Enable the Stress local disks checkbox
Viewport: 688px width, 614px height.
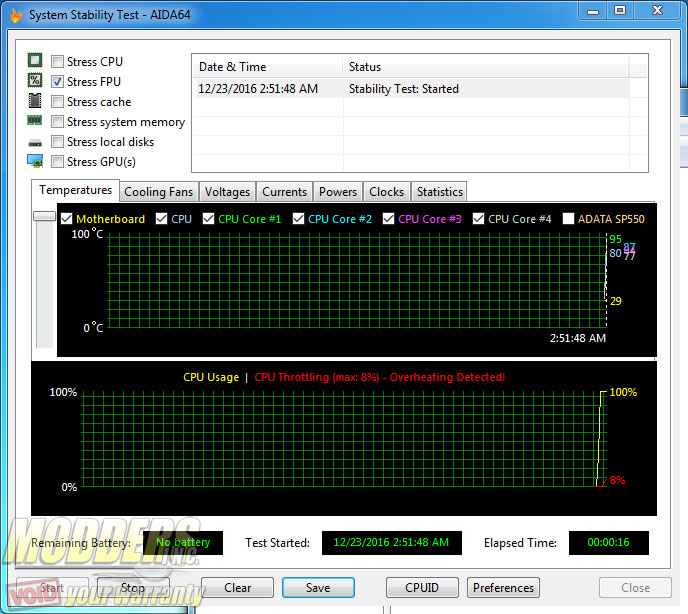[57, 142]
